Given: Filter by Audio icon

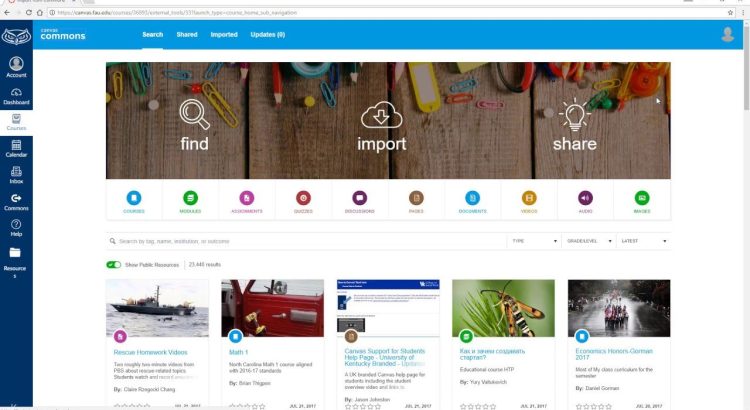Looking at the screenshot, I should coord(585,199).
